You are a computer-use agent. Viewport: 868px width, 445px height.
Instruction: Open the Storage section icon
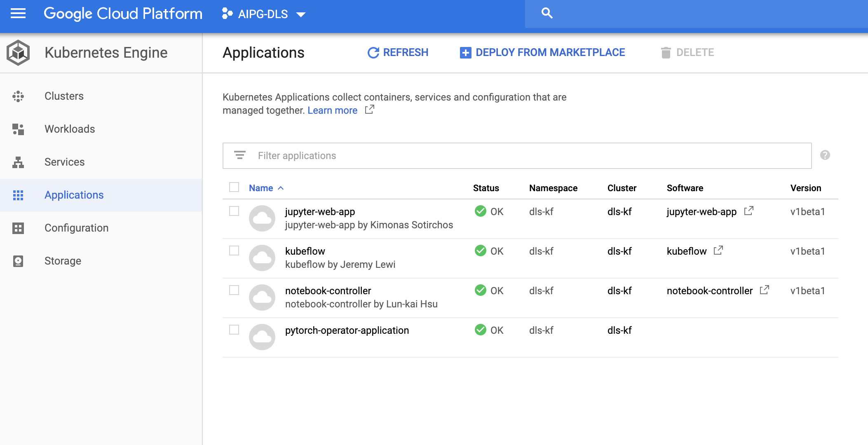click(18, 260)
